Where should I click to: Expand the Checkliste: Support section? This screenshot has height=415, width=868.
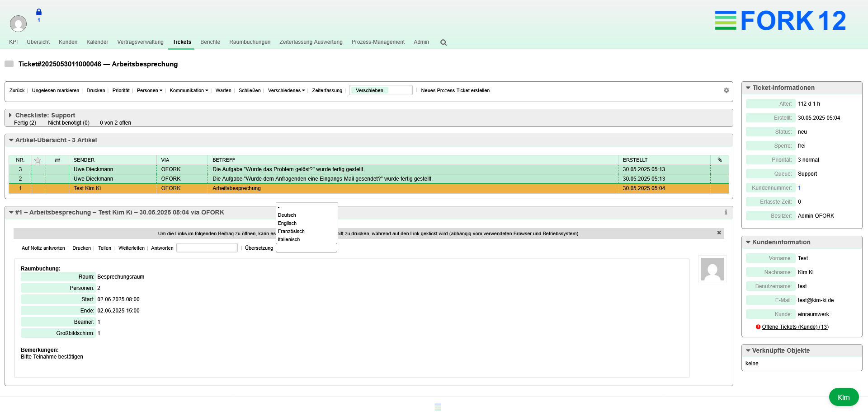point(10,115)
